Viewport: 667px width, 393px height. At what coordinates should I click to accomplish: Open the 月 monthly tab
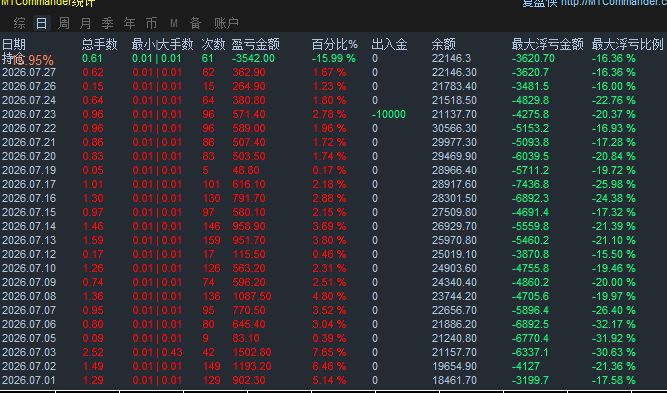(x=86, y=23)
